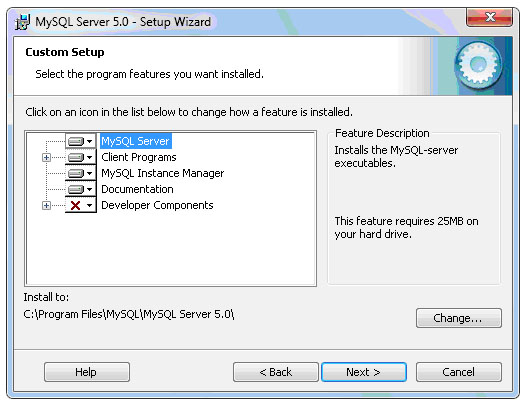522x402 pixels.
Task: Open Documentation feature install dropdown
Action: pos(80,189)
